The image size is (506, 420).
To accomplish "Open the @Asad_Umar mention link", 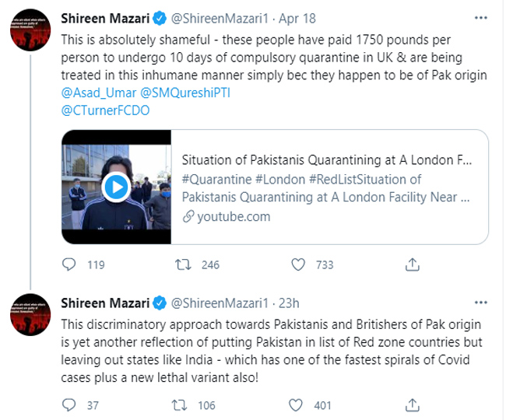I will [x=92, y=93].
